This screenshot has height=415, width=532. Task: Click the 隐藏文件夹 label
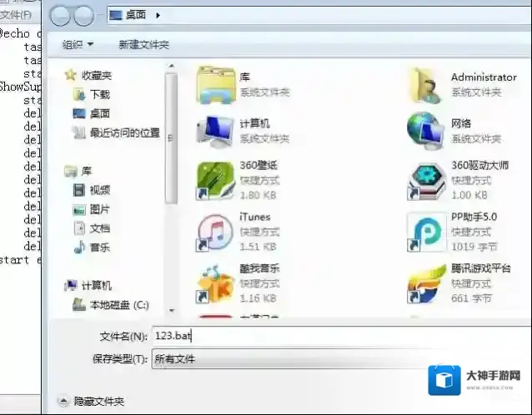tap(99, 402)
